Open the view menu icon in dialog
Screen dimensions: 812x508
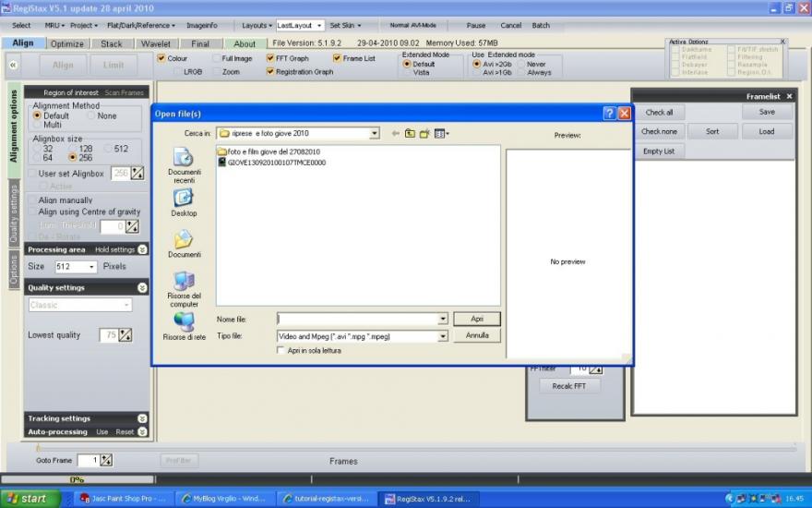441,134
